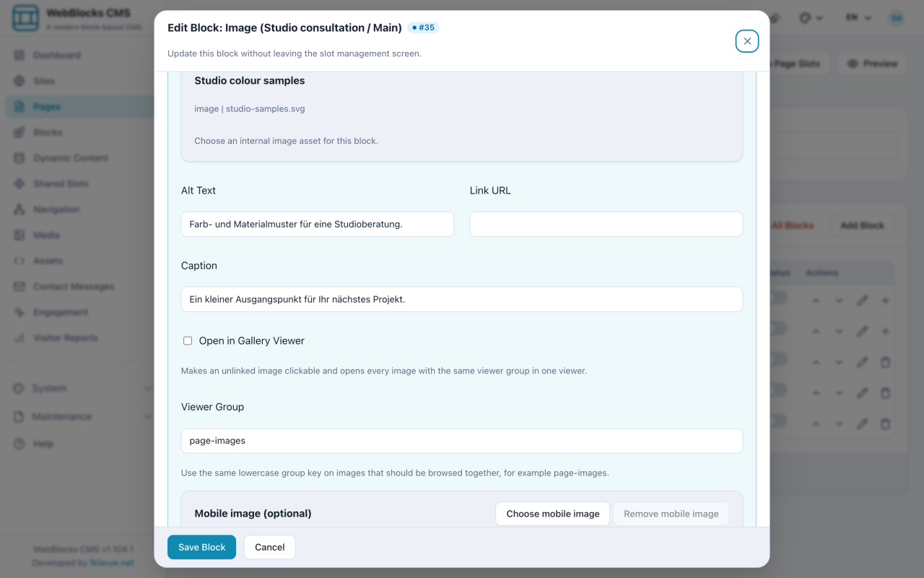Move bottom block row down with arrow
The height and width of the screenshot is (578, 924).
click(839, 423)
